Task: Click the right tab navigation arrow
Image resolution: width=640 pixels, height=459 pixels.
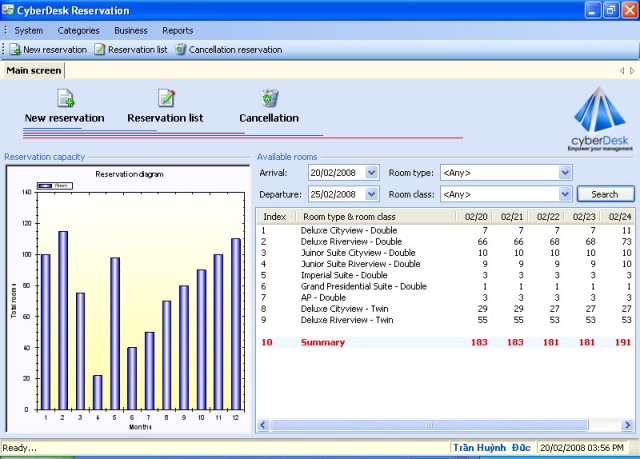Action: click(631, 71)
